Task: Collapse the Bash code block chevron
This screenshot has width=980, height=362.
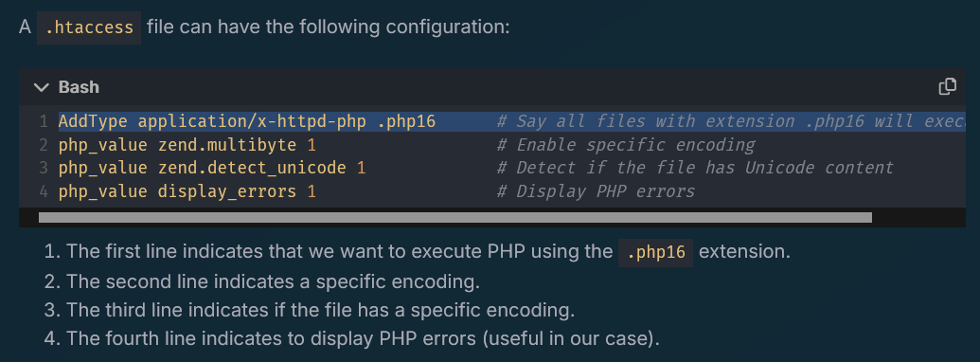Action: pyautogui.click(x=42, y=87)
